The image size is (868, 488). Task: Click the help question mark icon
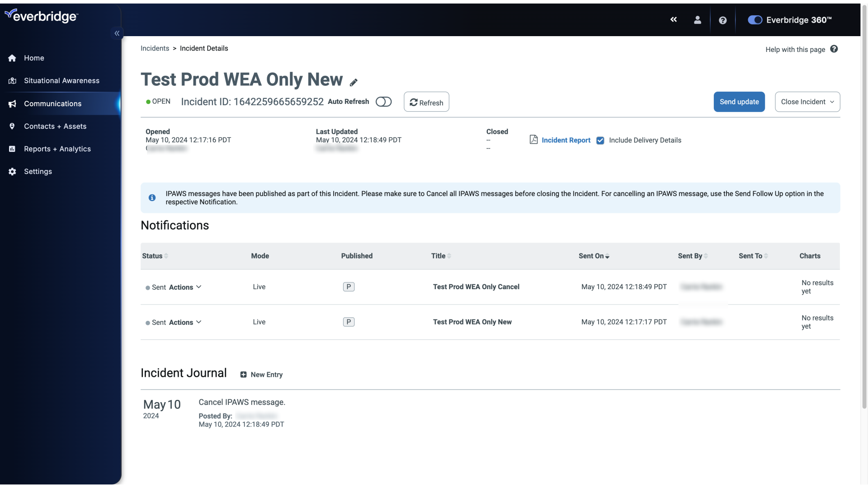722,20
